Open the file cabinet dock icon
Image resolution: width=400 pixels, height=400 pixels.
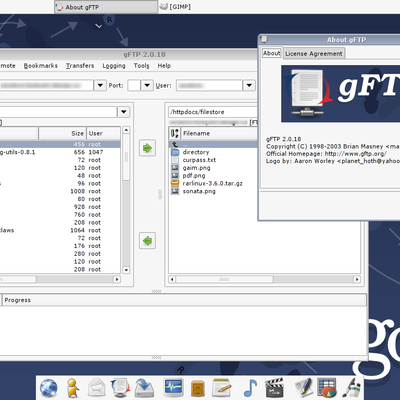click(198, 389)
